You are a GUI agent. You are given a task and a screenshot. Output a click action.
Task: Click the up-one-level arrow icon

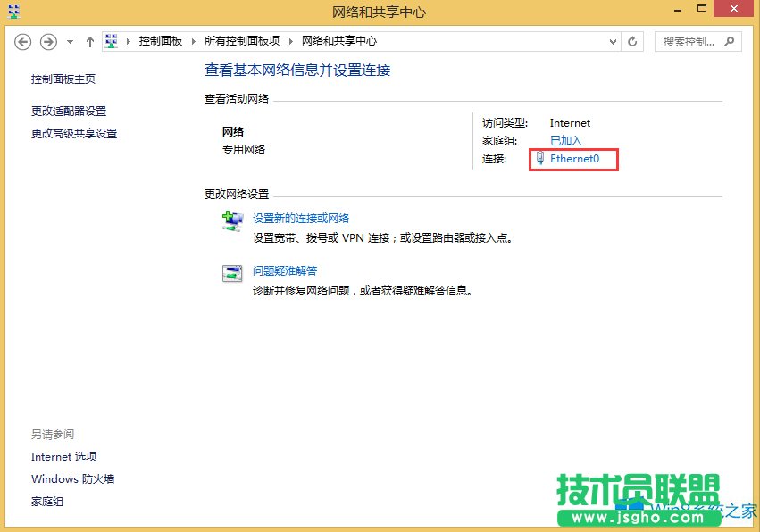[89, 41]
